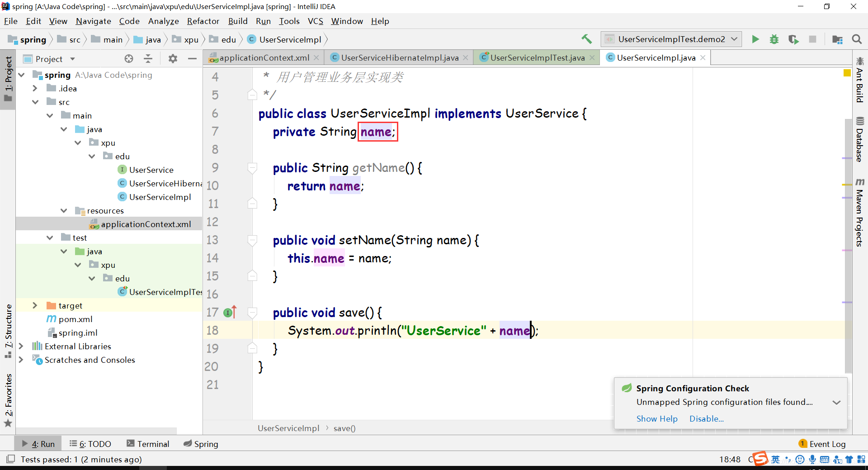This screenshot has width=868, height=470.
Task: Open the Analyze menu
Action: (x=163, y=21)
